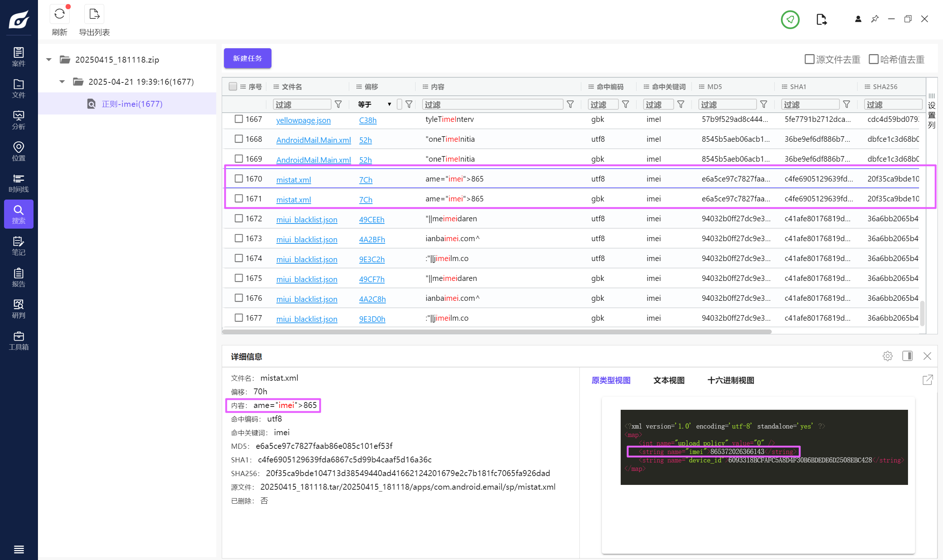This screenshot has width=943, height=560.
Task: Click the hamburger menu at sidebar bottom
Action: point(18,549)
